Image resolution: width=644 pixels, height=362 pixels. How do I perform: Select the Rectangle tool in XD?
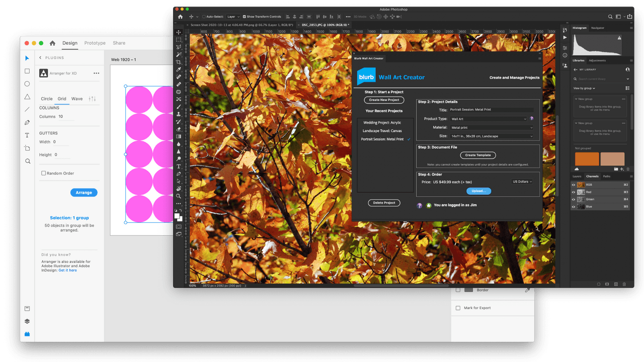coord(27,71)
